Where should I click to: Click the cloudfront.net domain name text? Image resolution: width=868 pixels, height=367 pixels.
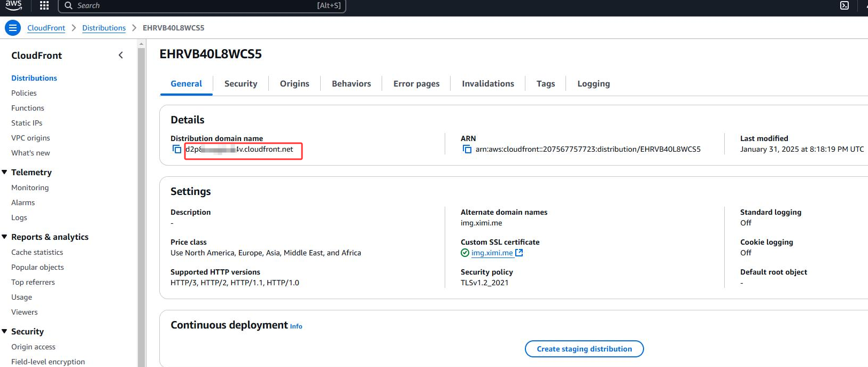click(x=239, y=149)
